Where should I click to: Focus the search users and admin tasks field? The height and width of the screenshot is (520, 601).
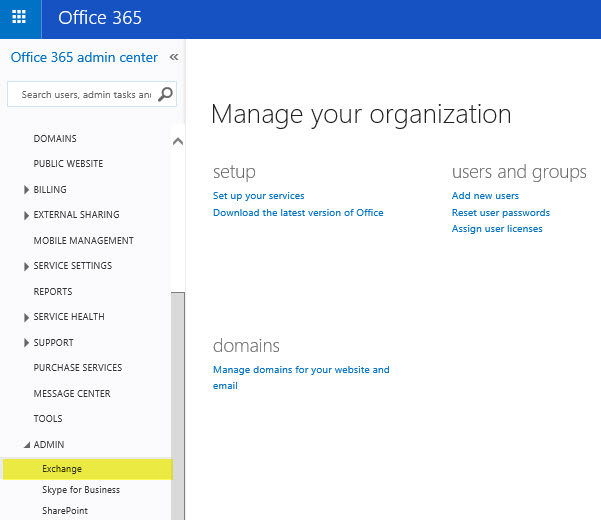[84, 95]
